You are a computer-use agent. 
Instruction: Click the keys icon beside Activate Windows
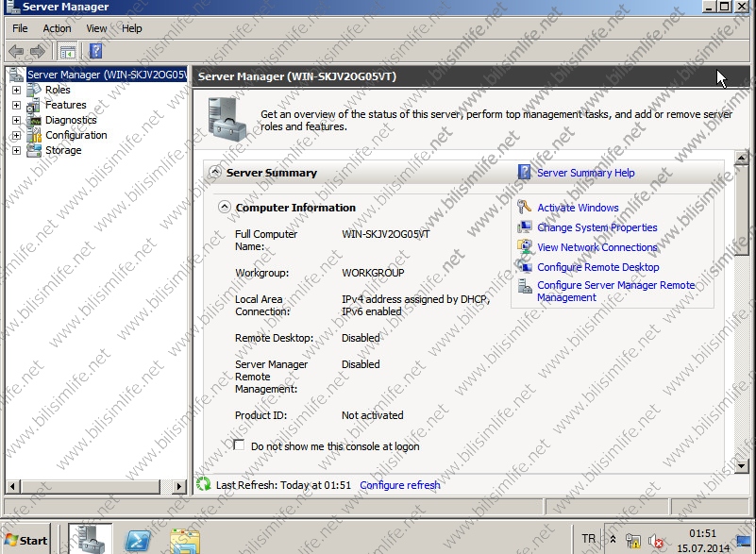point(524,207)
